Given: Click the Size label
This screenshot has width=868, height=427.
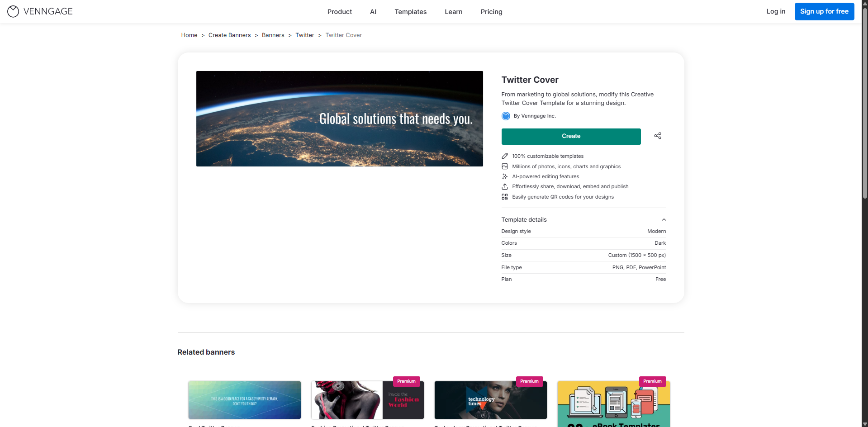Looking at the screenshot, I should [x=507, y=255].
